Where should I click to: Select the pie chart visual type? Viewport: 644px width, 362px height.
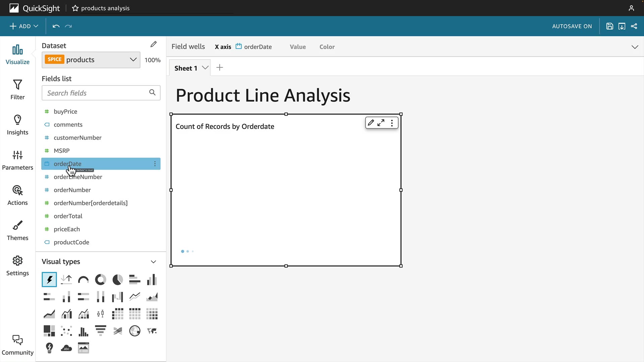pos(117,280)
